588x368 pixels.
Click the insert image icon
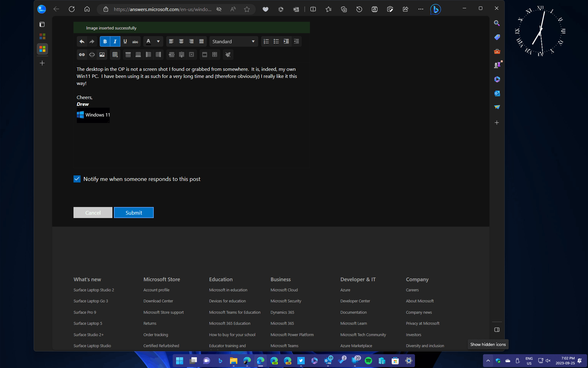click(102, 55)
